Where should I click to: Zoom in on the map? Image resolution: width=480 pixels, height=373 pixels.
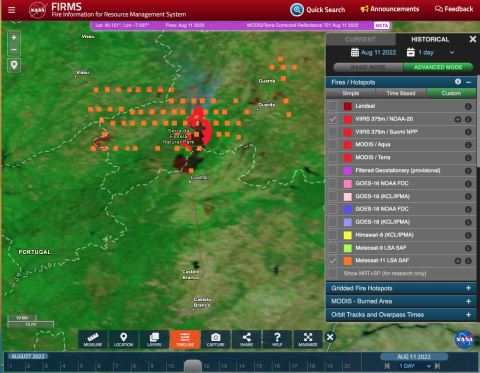pos(14,38)
